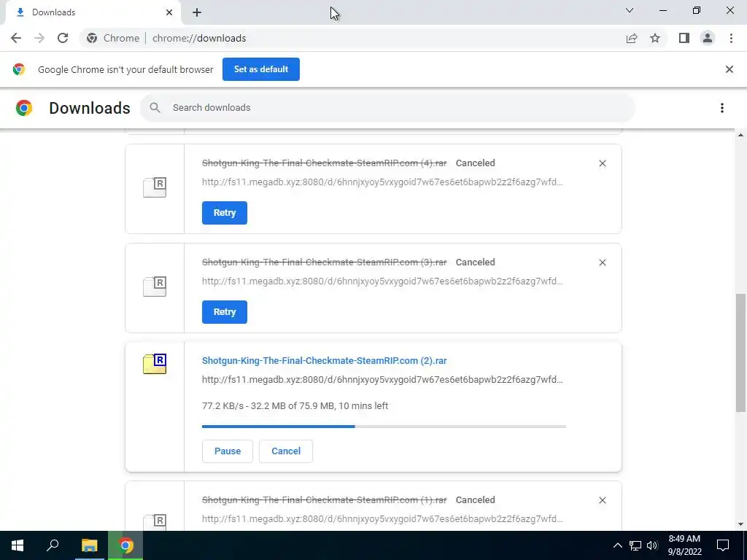This screenshot has width=747, height=560.
Task: Open Chrome's three-dot menu in the toolbar
Action: tap(731, 38)
